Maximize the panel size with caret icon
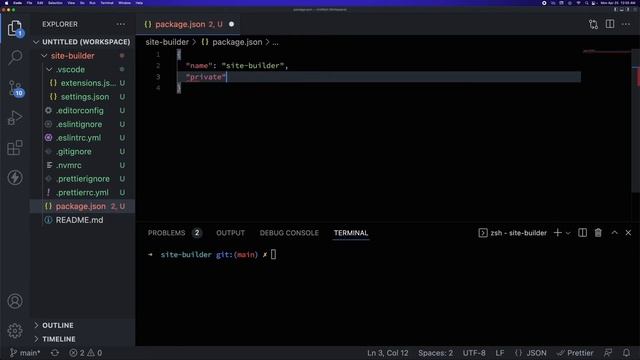This screenshot has height=360, width=640. pos(614,233)
